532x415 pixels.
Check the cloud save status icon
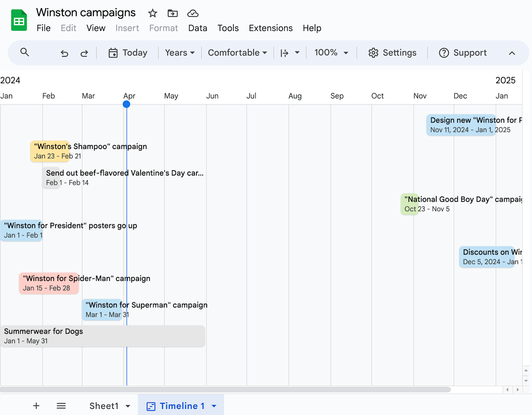pos(193,13)
